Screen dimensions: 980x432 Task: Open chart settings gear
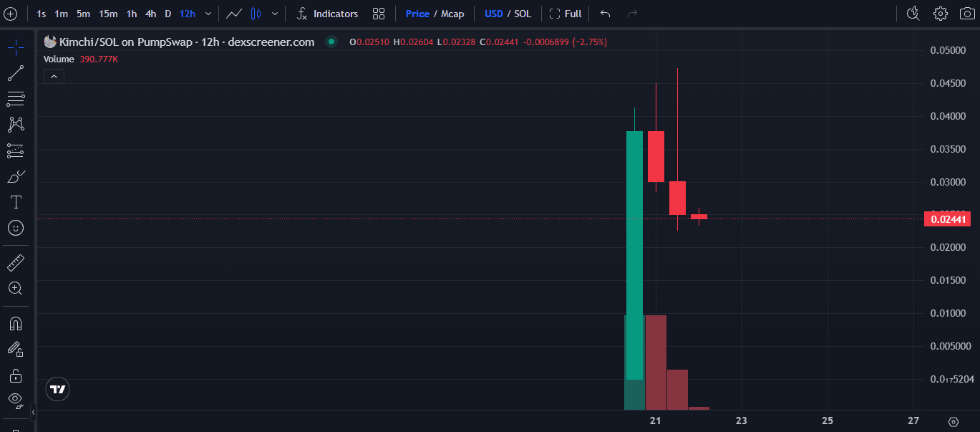[x=941, y=14]
